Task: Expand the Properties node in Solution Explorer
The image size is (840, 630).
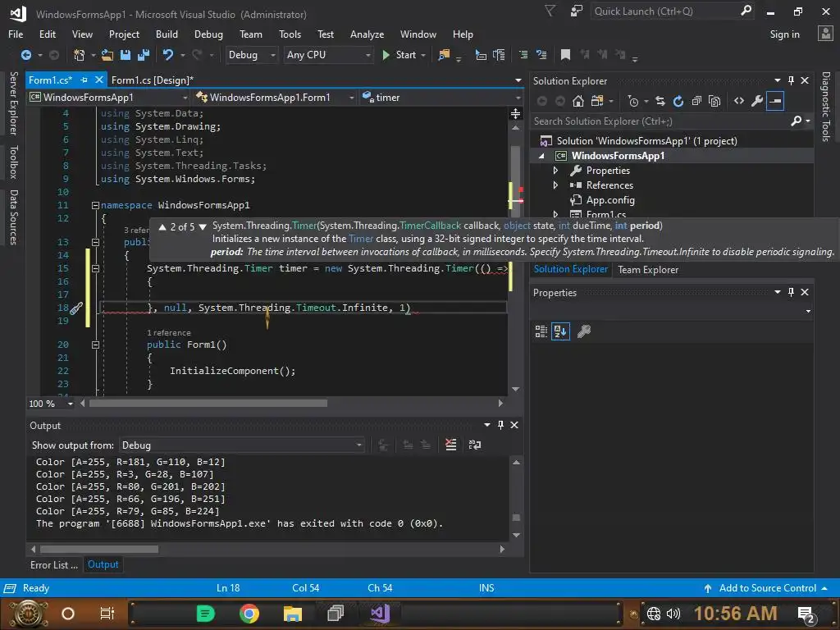Action: tap(555, 171)
